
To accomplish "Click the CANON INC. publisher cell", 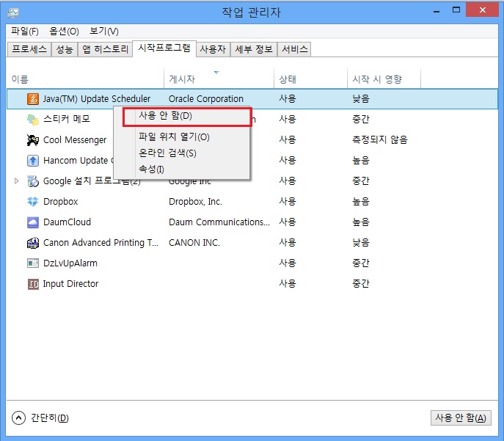I will tap(194, 243).
